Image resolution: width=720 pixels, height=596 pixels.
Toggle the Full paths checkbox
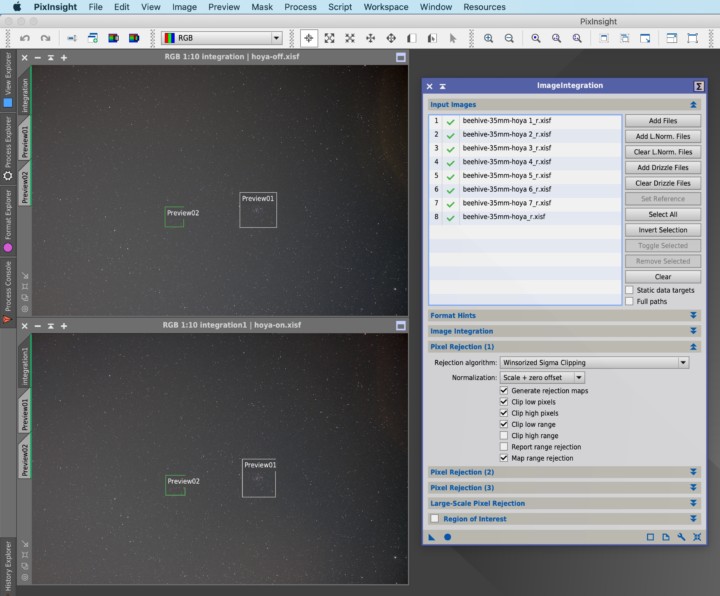coord(629,301)
